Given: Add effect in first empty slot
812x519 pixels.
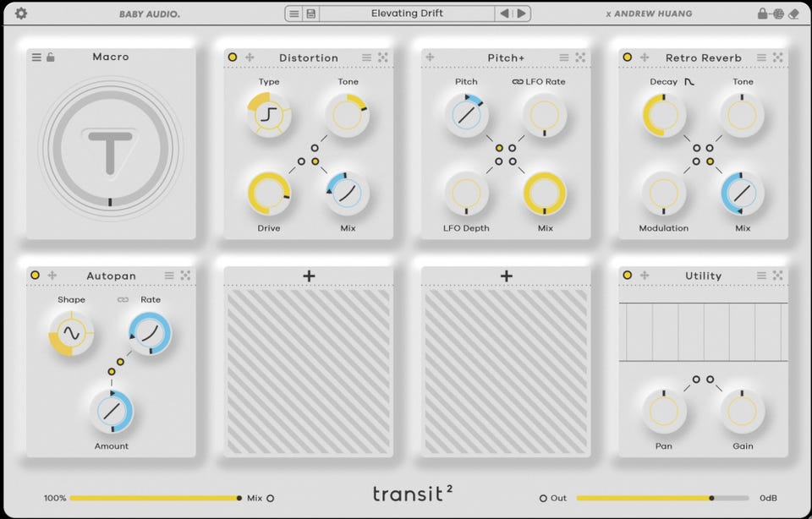Looking at the screenshot, I should (309, 276).
